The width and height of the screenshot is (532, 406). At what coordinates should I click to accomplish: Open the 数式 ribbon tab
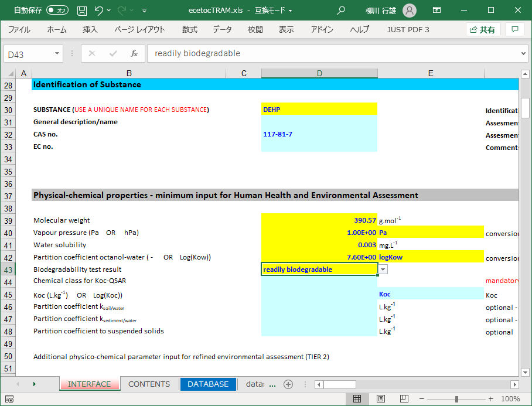[189, 29]
